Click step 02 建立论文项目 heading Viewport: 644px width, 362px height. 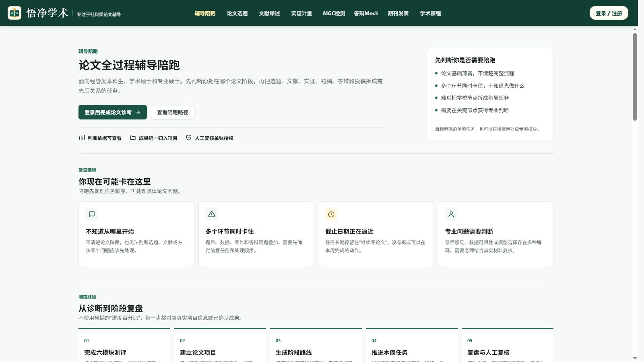click(198, 352)
